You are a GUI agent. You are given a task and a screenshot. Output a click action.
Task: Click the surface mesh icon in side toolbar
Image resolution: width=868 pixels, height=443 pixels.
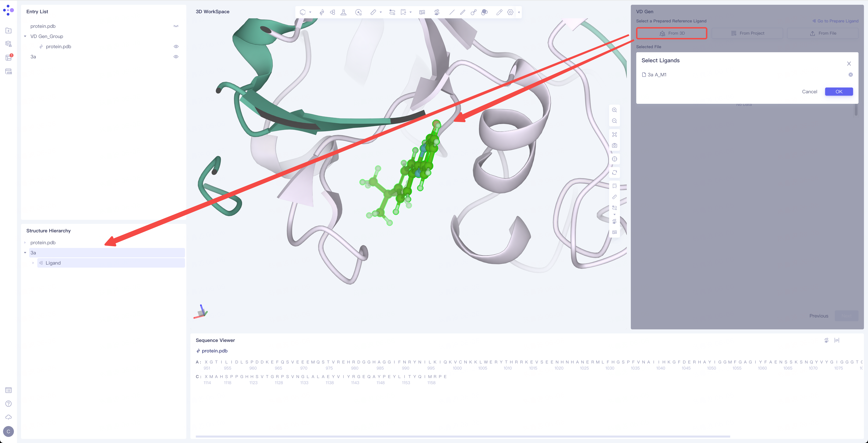[614, 232]
